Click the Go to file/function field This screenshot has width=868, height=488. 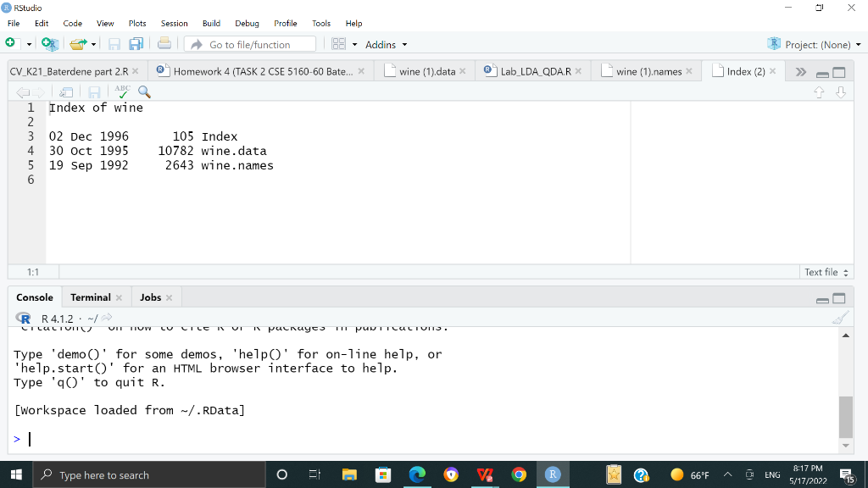(x=250, y=44)
